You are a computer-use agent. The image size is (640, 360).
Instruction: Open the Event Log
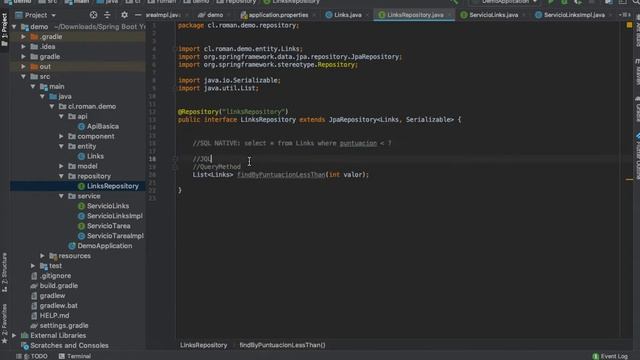[610, 356]
